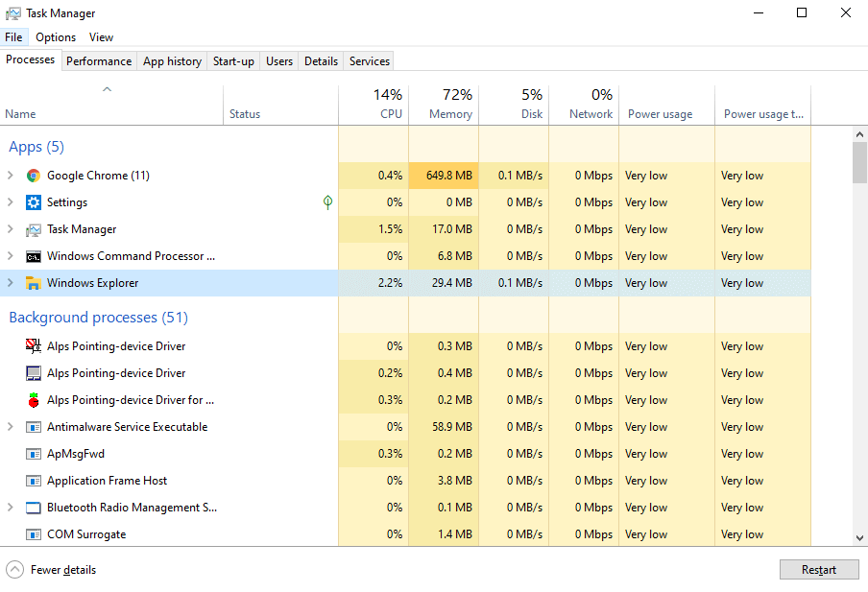Image resolution: width=868 pixels, height=592 pixels.
Task: Expand the Windows Explorer process entry
Action: pos(11,282)
